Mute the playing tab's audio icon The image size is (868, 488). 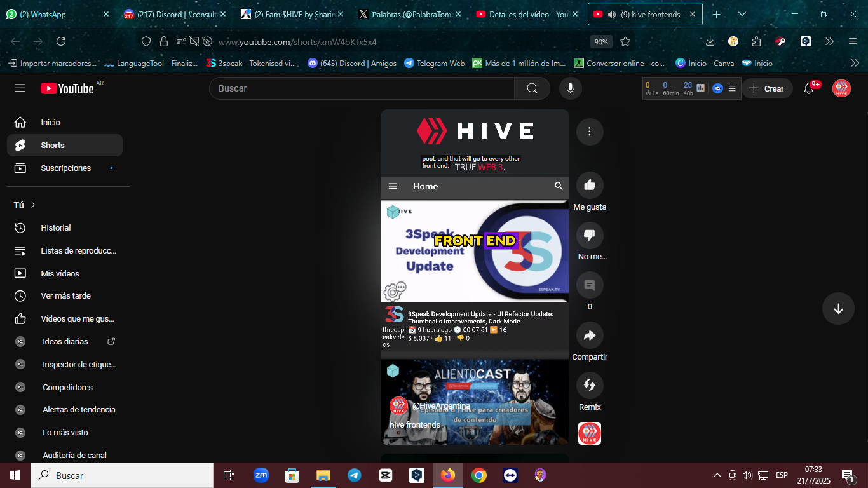pyautogui.click(x=611, y=14)
